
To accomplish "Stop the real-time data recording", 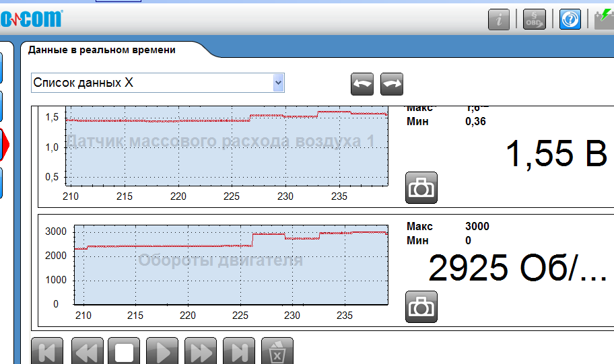I will click(124, 351).
